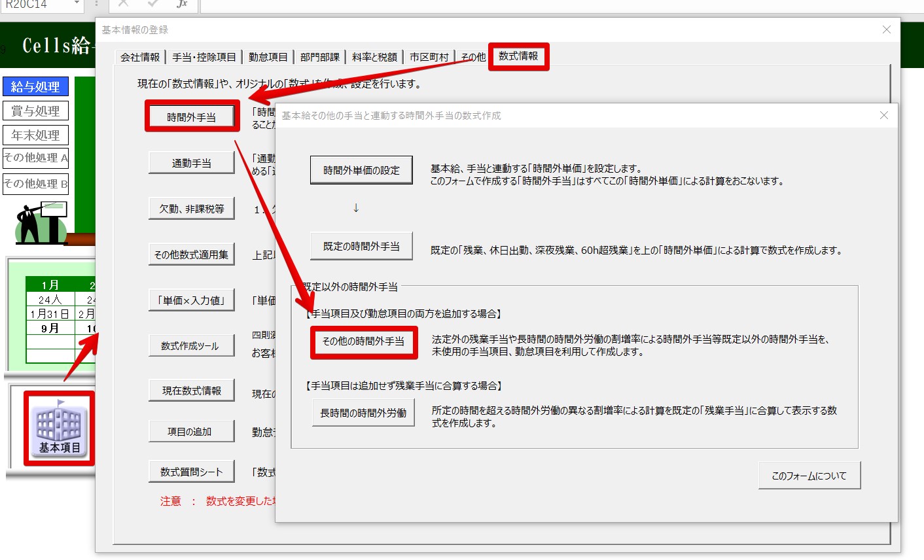
Task: Click the 1月 cell in the table
Action: coord(50,285)
